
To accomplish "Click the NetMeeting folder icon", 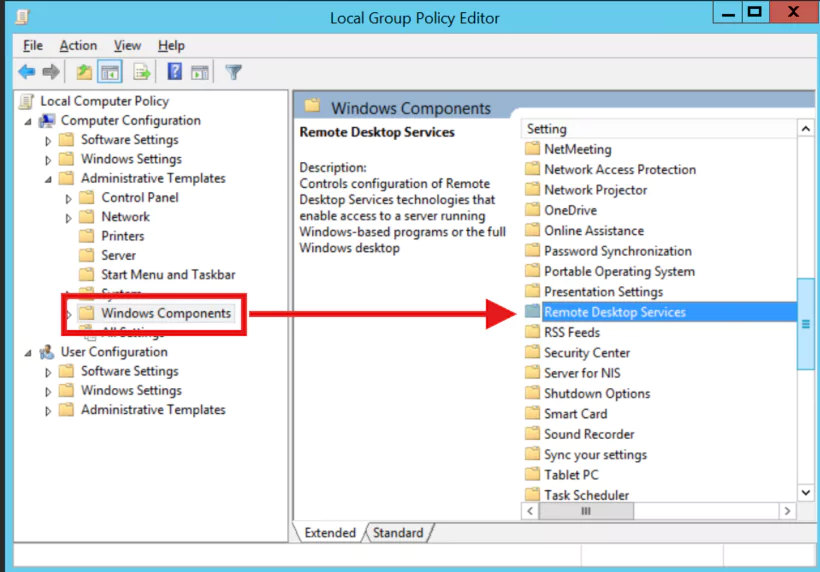I will pos(532,149).
